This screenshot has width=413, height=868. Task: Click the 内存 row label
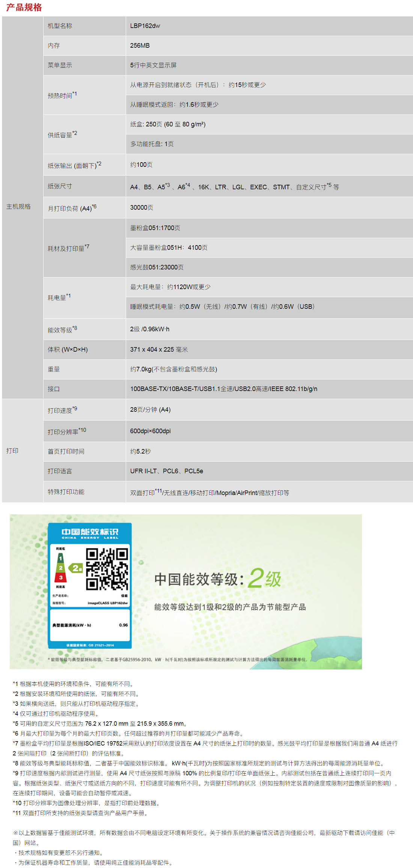point(53,45)
